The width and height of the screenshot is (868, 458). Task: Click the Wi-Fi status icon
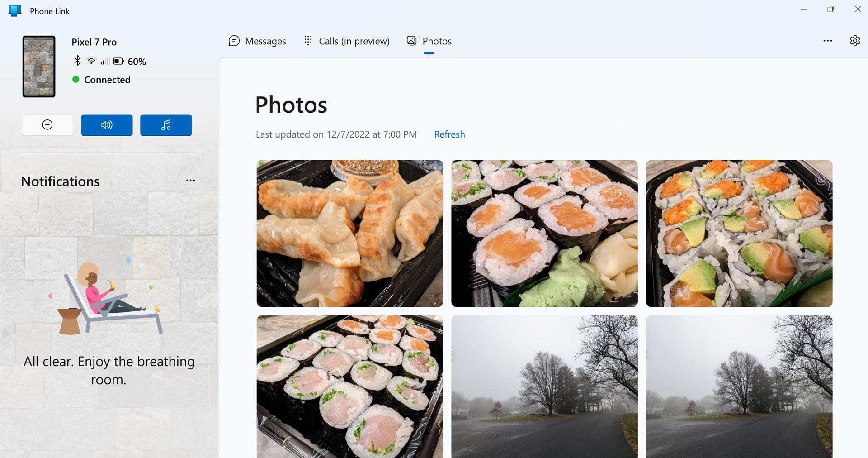[x=91, y=61]
